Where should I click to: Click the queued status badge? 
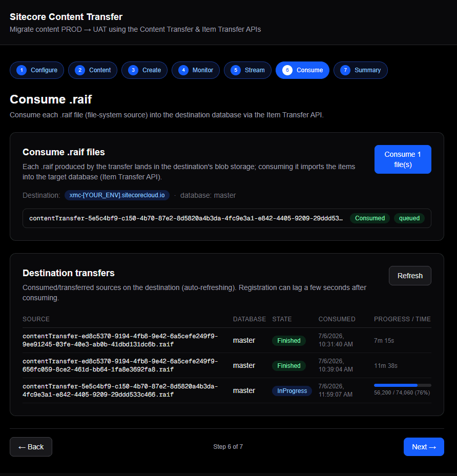click(409, 218)
